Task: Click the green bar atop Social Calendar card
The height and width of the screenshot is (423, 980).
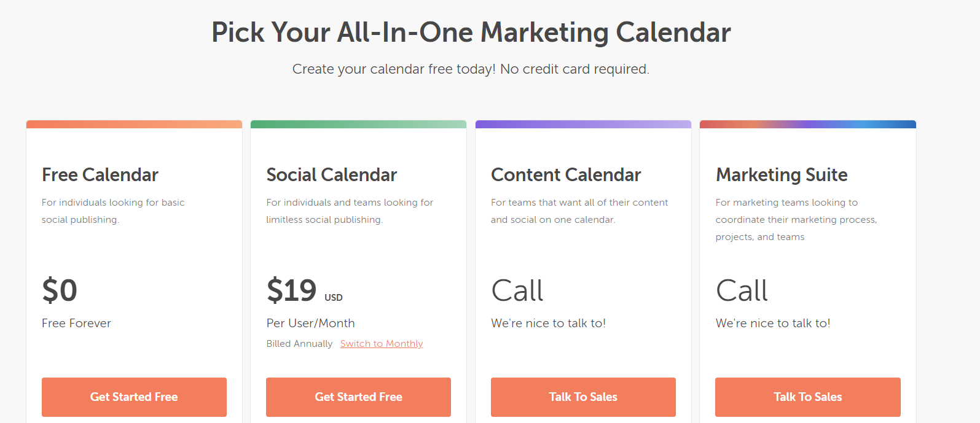Action: (x=358, y=125)
